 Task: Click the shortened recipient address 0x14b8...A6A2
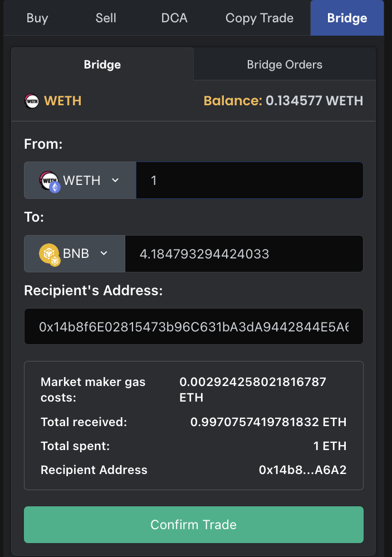tap(302, 470)
